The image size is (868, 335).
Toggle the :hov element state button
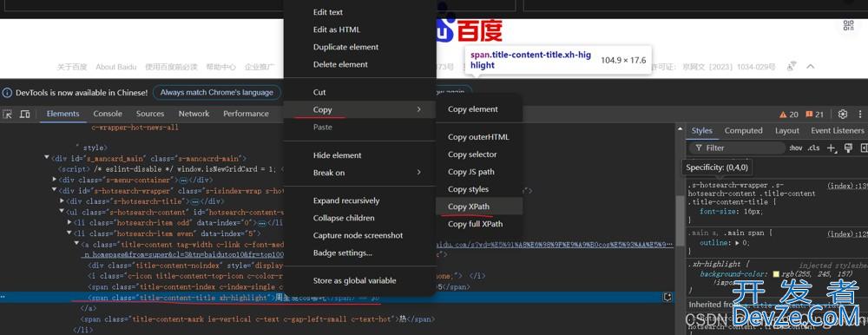(795, 148)
